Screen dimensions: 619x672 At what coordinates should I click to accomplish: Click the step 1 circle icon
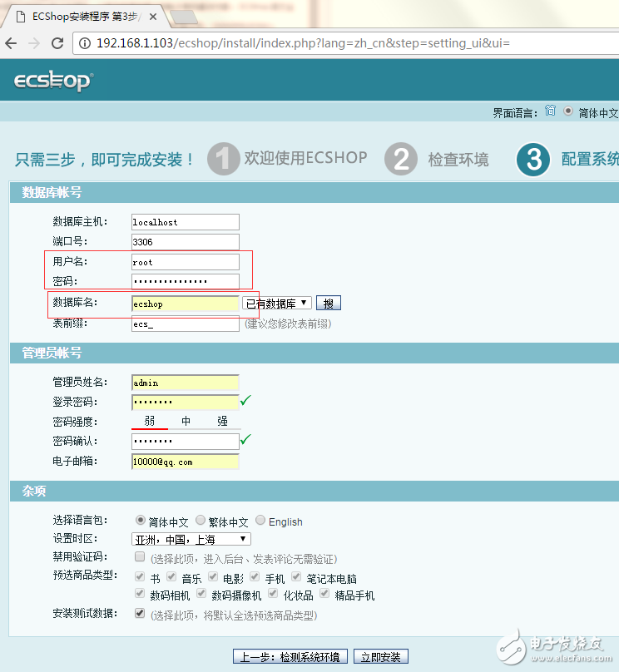coord(223,159)
